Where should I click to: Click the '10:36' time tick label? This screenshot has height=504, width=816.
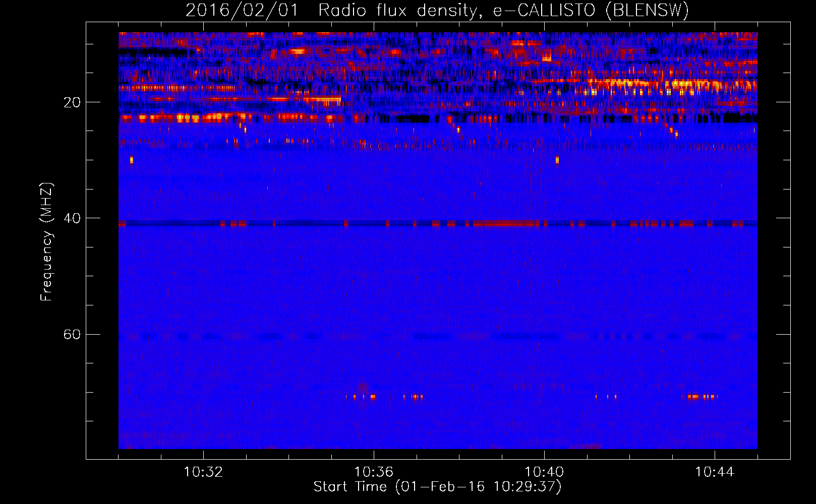374,472
